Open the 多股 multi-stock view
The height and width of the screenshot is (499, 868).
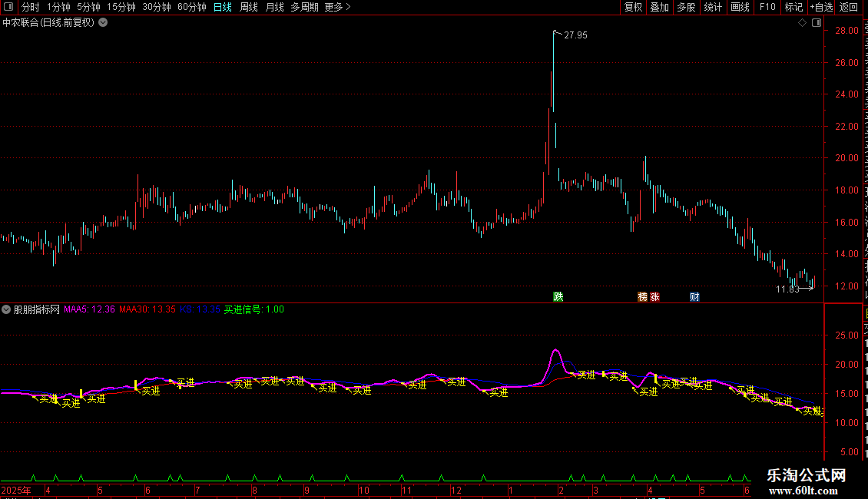pyautogui.click(x=686, y=7)
